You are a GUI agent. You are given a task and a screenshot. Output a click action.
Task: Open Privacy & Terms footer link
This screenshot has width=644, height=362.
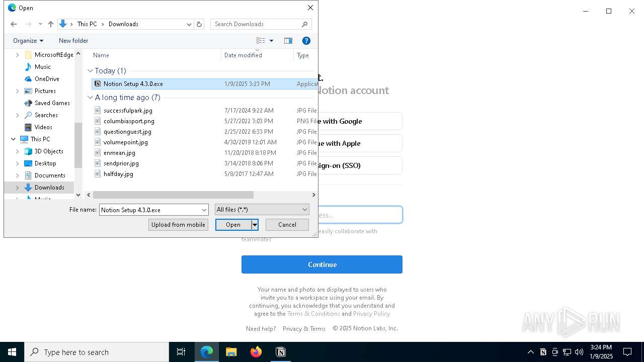pyautogui.click(x=304, y=328)
